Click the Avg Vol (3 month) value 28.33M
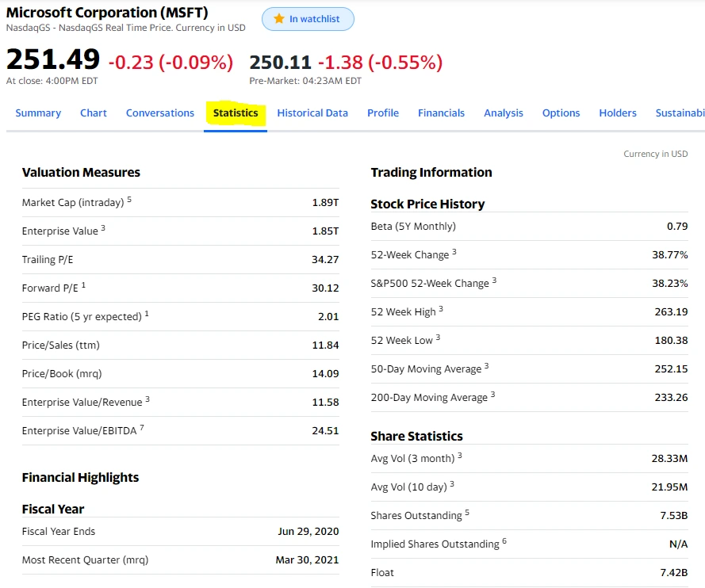 [x=669, y=459]
